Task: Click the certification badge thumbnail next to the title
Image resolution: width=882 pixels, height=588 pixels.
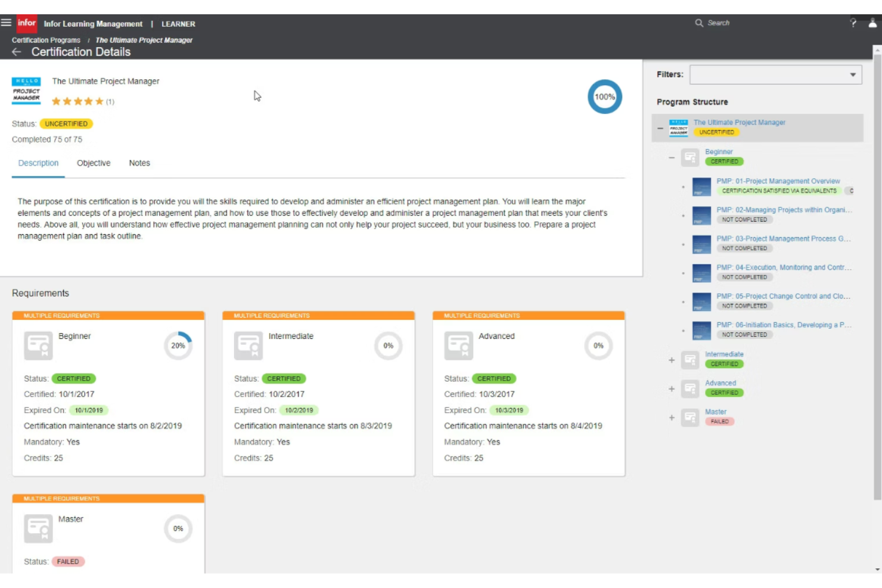Action: [x=26, y=91]
